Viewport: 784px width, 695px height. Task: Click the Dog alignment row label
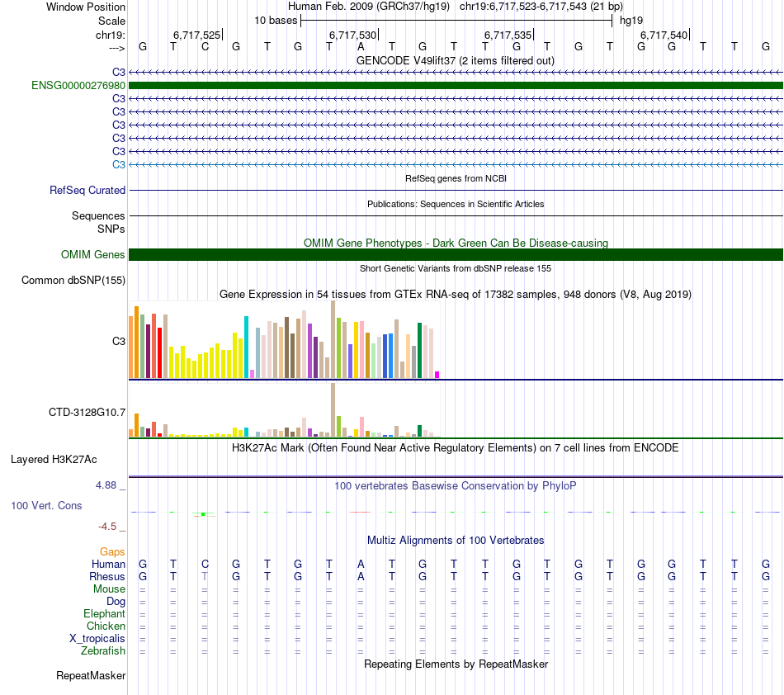pyautogui.click(x=116, y=602)
